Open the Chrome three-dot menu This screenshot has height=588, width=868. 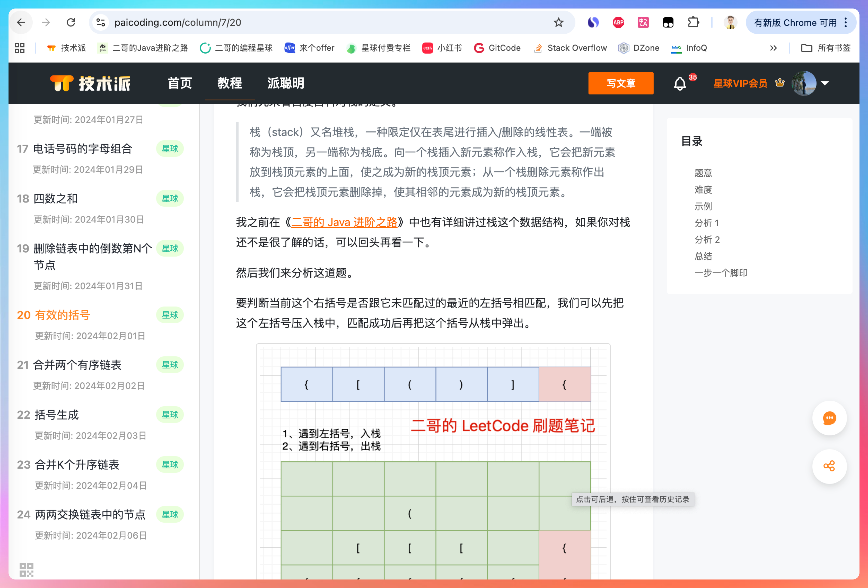[846, 22]
